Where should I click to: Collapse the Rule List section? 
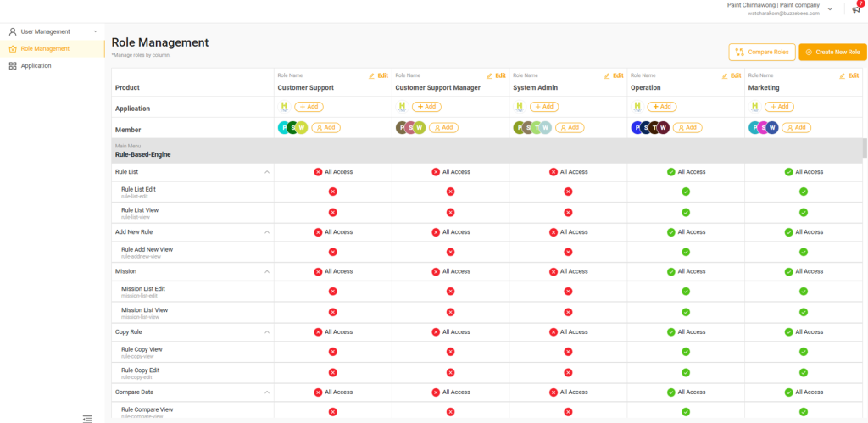[x=267, y=172]
